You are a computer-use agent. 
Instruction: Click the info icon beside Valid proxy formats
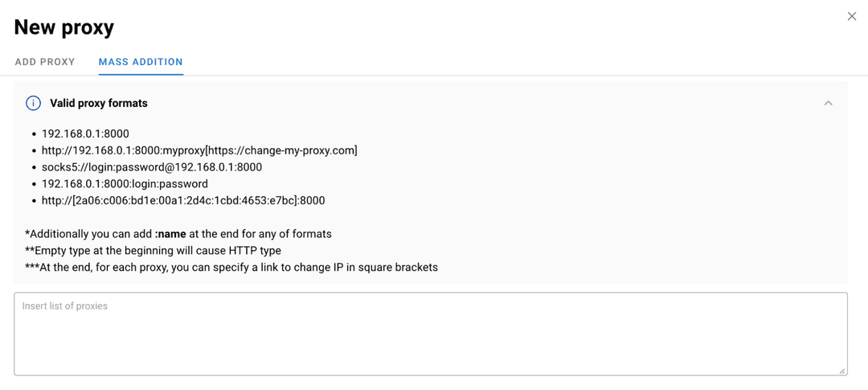tap(33, 103)
